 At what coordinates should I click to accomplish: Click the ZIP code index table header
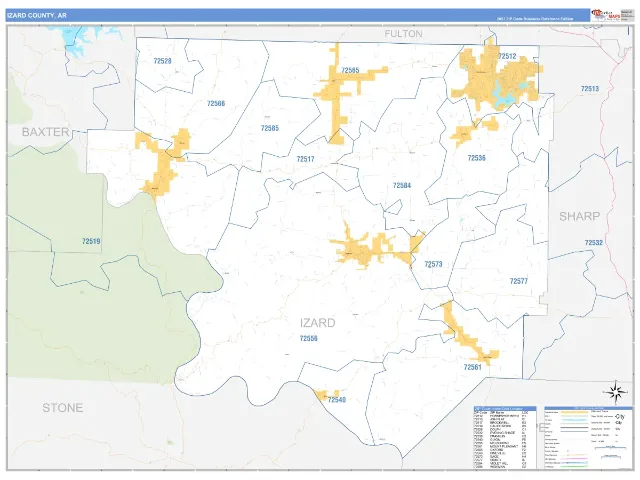[505, 408]
